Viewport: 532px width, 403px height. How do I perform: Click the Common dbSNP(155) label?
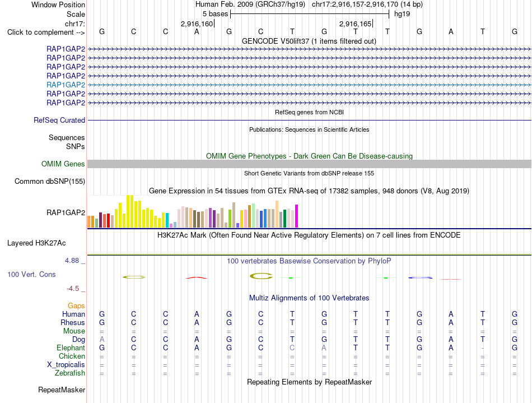click(x=49, y=181)
